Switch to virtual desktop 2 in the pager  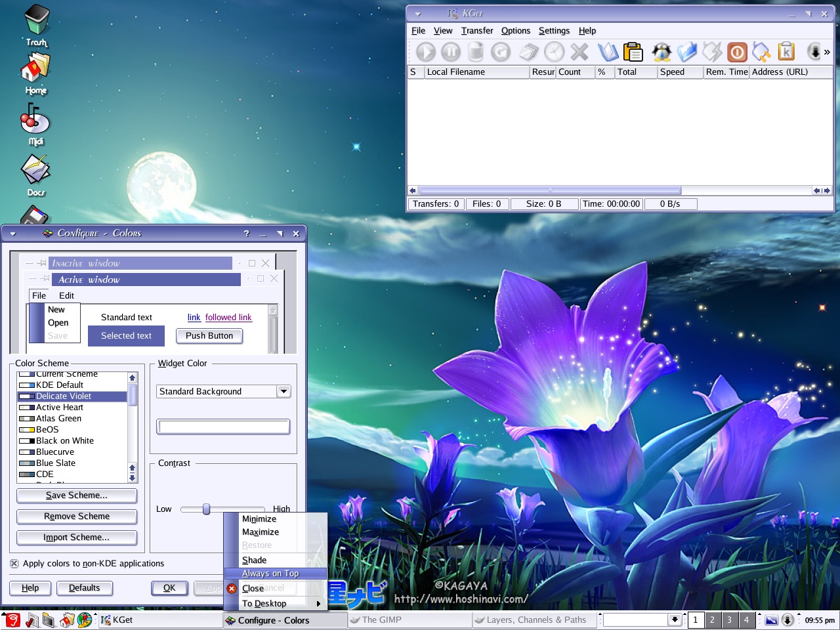[712, 619]
